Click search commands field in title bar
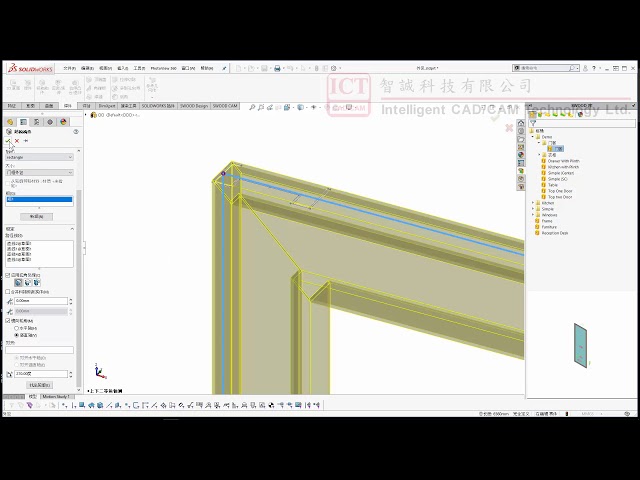Screen dimensions: 640x480 click(x=544, y=68)
